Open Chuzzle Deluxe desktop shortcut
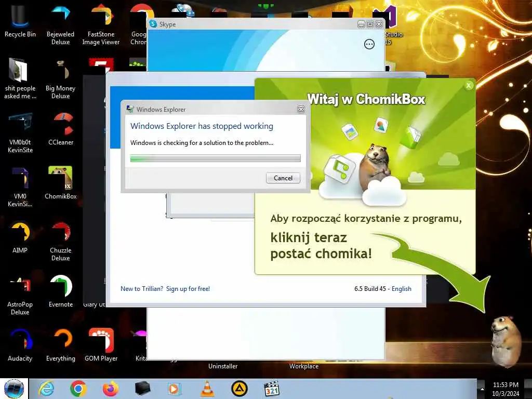 (61, 241)
